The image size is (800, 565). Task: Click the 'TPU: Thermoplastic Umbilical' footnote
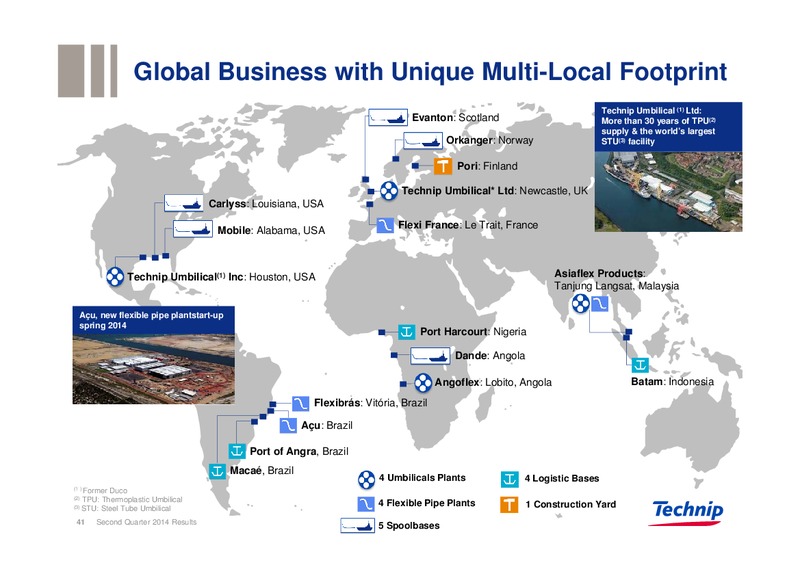(x=128, y=500)
